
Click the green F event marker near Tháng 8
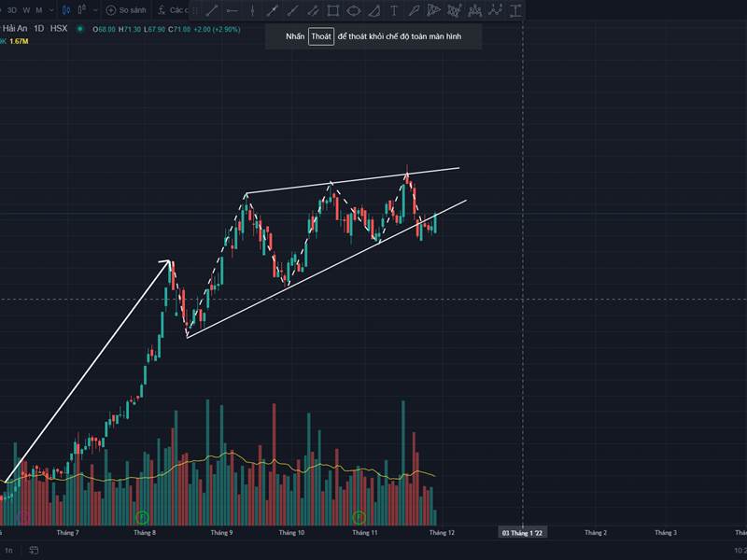point(143,517)
